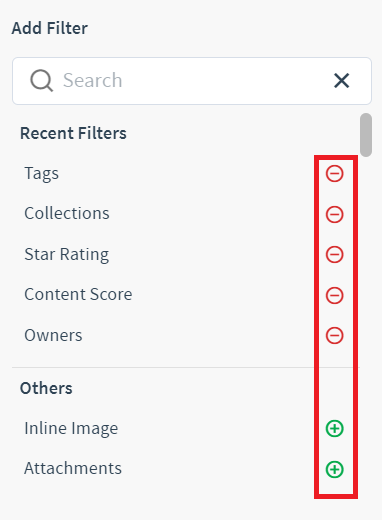Screen dimensions: 383x520
Task: Select the Content Score filter label
Action: [78, 294]
